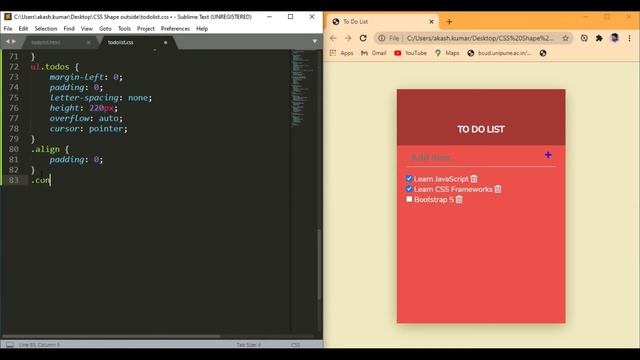Image resolution: width=640 pixels, height=360 pixels.
Task: Open the Edit menu in Sublime Text
Action: pos(23,29)
